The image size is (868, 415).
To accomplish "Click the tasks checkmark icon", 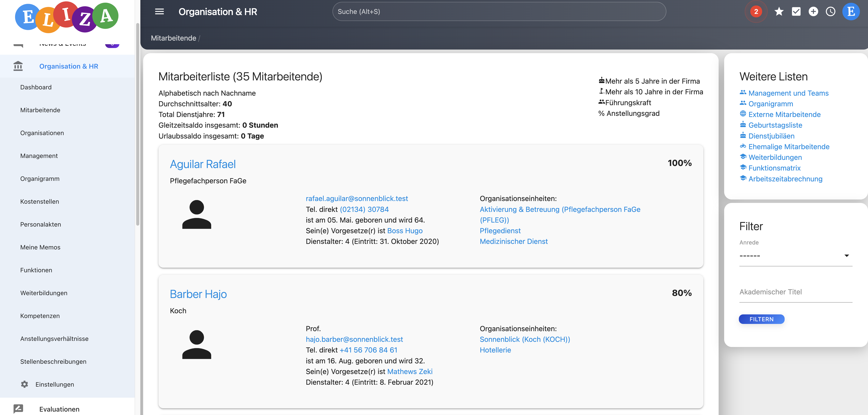I will [x=796, y=12].
